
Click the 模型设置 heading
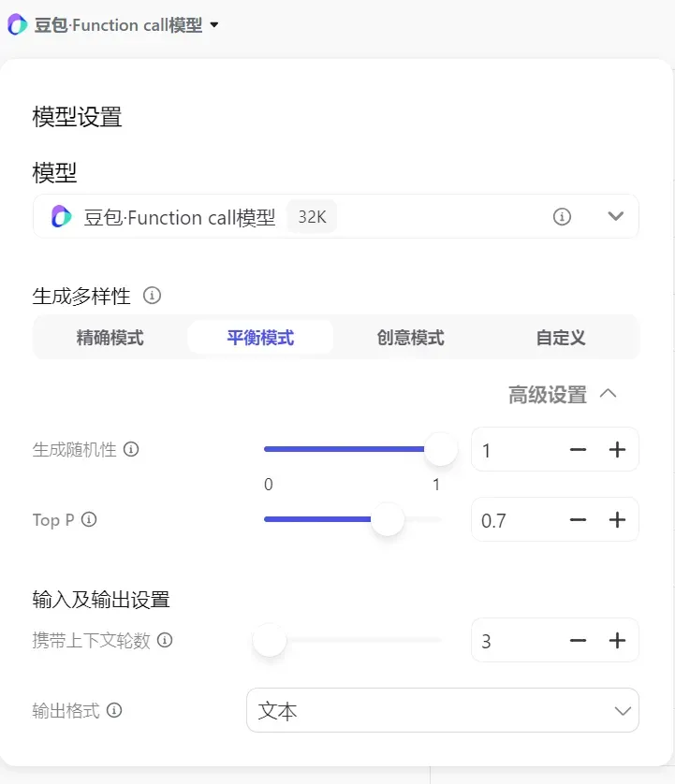click(x=77, y=117)
